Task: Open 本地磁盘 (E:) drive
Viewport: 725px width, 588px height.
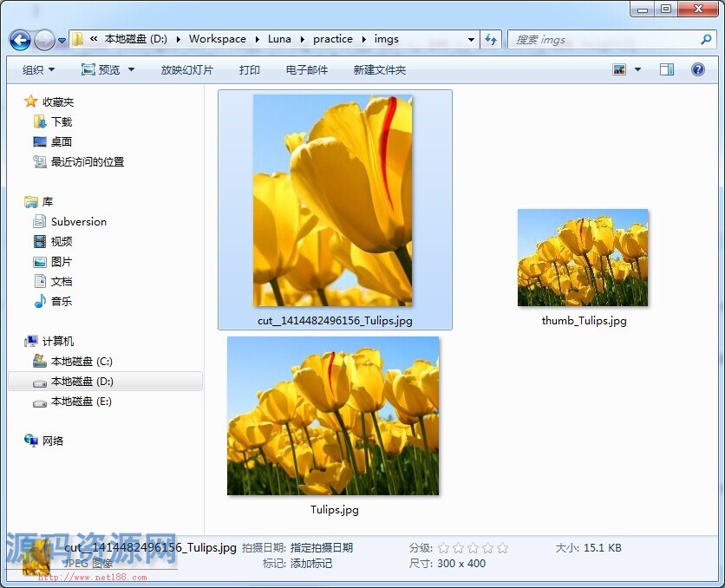Action: [73, 402]
